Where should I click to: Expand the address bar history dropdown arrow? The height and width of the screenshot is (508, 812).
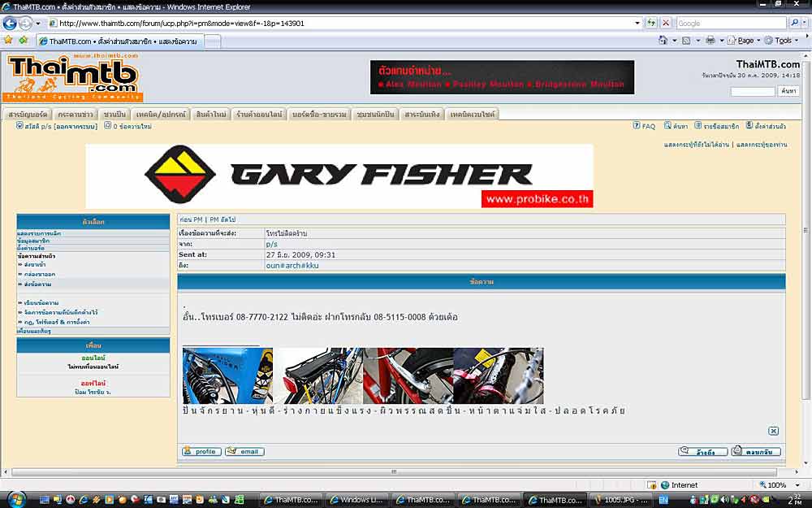(637, 24)
